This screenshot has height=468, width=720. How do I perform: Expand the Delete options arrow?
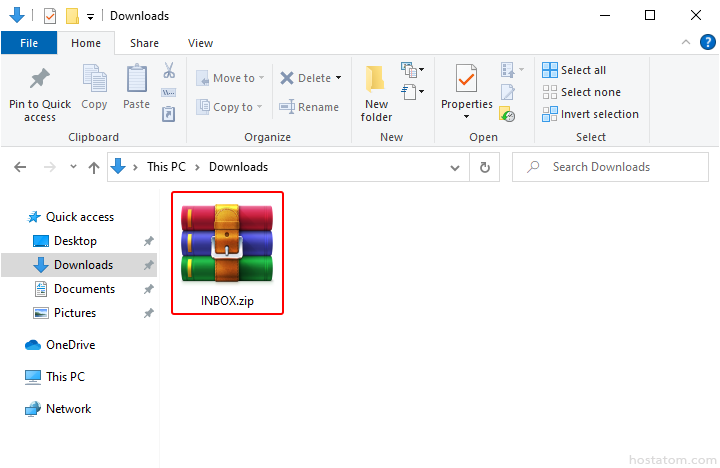tap(338, 78)
